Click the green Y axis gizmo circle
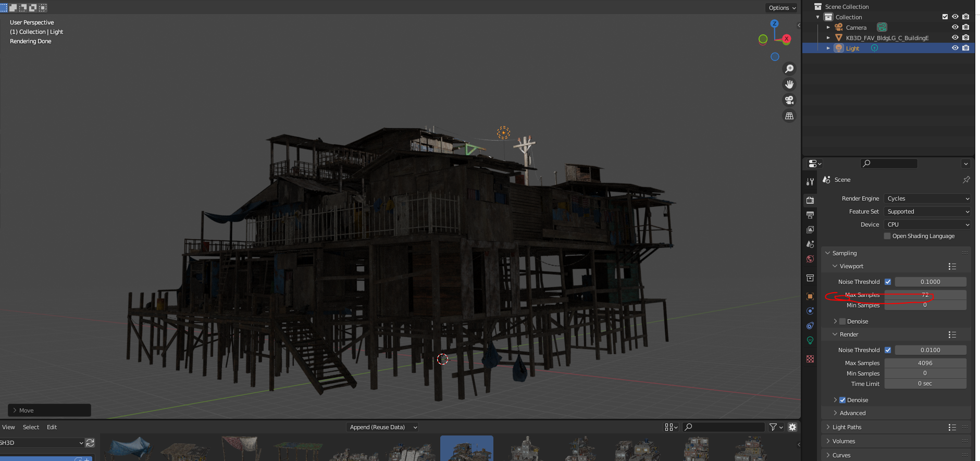 (763, 39)
